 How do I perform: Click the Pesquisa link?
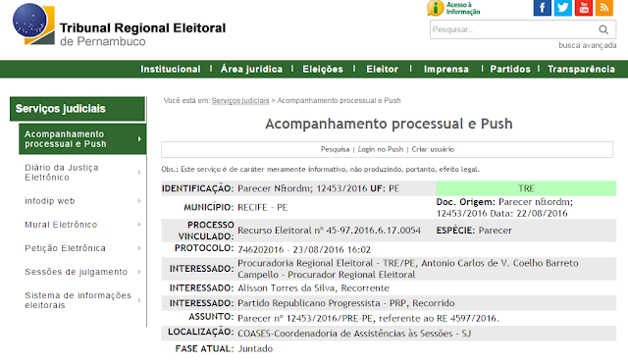[x=335, y=149]
